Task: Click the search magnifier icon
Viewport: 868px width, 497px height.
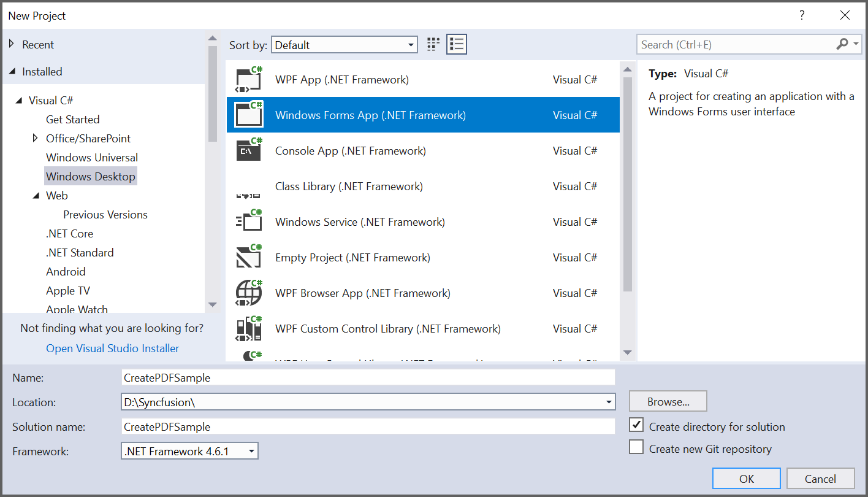Action: click(842, 44)
